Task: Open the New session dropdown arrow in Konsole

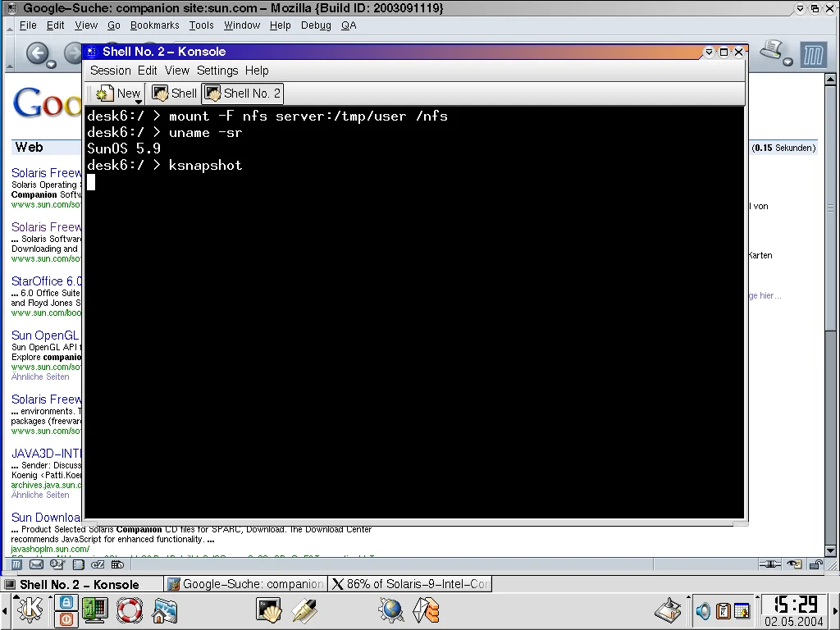Action: (x=138, y=101)
